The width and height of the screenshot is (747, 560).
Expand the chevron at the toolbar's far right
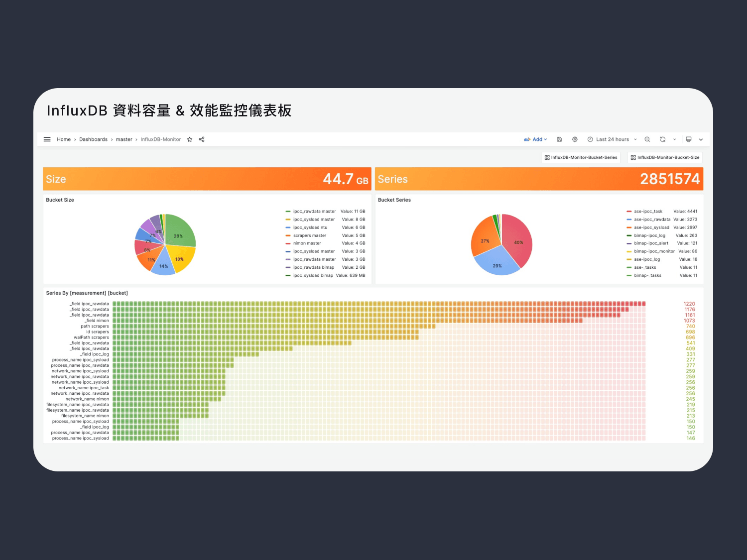701,139
